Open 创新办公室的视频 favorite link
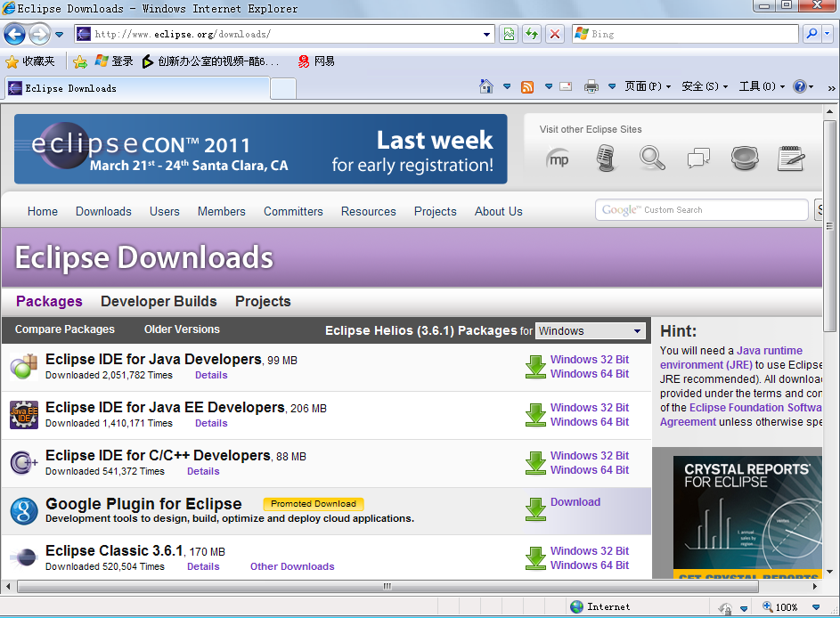840x618 pixels. pos(210,61)
